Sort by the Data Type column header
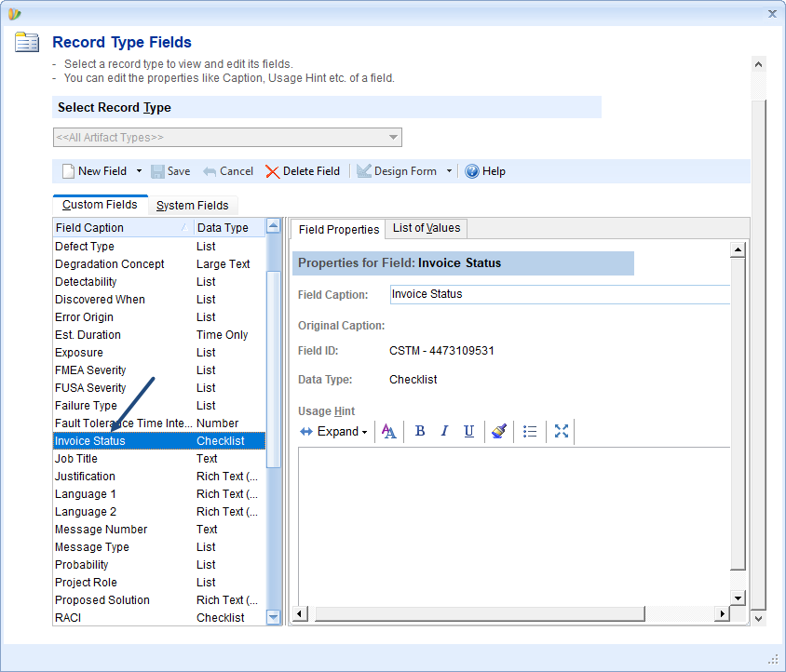The width and height of the screenshot is (786, 672). point(230,227)
